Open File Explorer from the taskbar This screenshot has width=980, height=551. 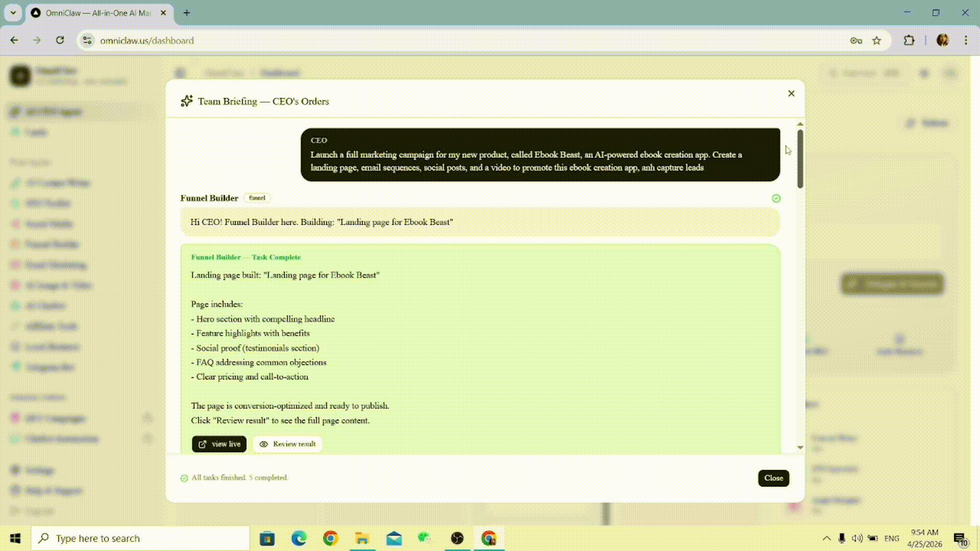pos(362,538)
